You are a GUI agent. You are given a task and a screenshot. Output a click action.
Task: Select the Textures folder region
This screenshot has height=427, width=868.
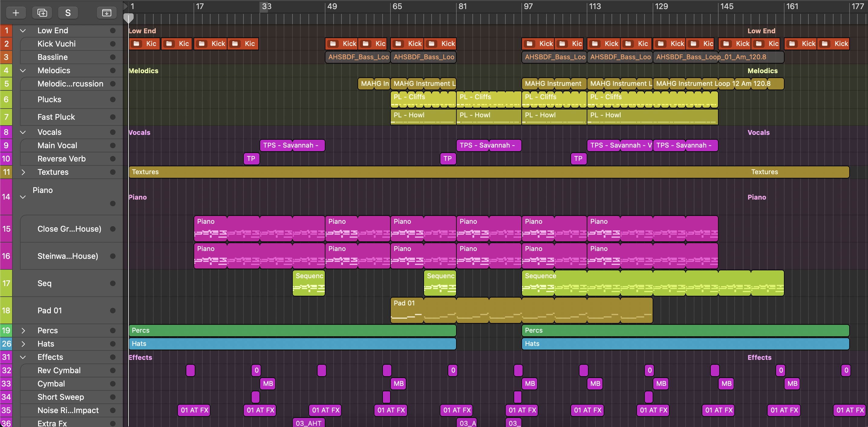(488, 172)
